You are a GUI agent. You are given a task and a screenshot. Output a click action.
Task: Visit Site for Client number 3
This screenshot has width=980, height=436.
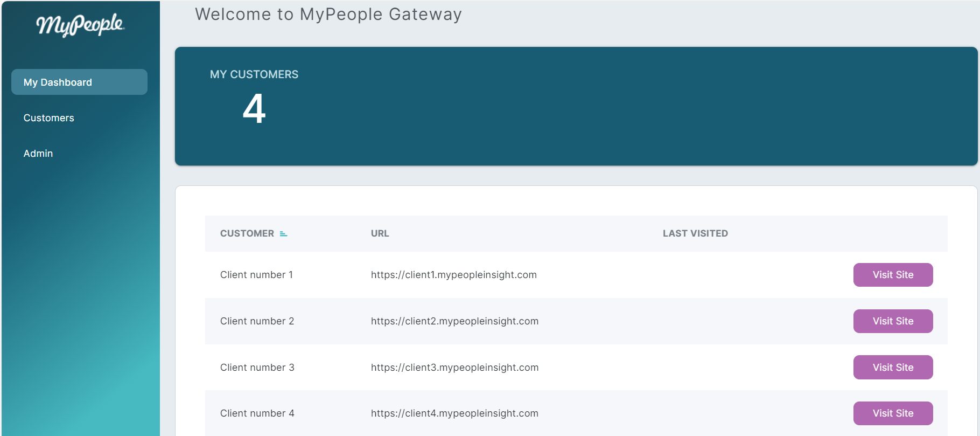point(893,368)
